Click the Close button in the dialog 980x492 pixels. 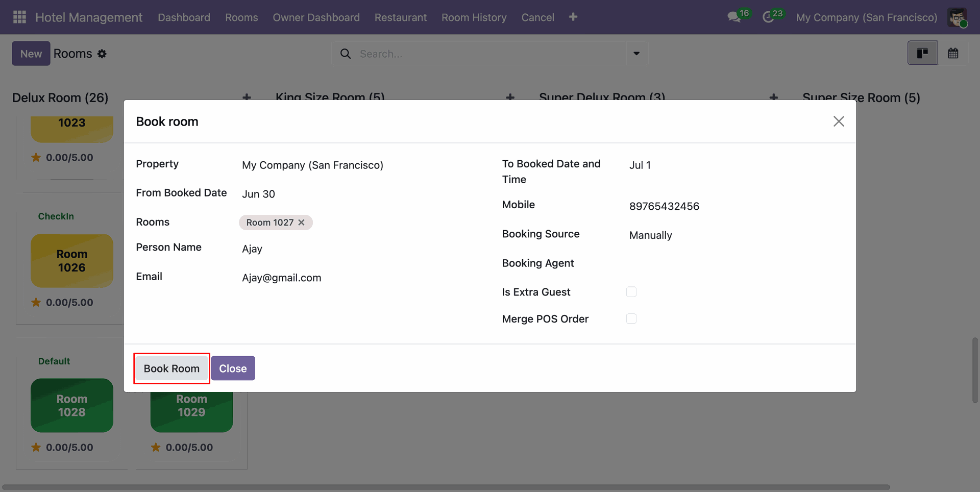pos(233,368)
